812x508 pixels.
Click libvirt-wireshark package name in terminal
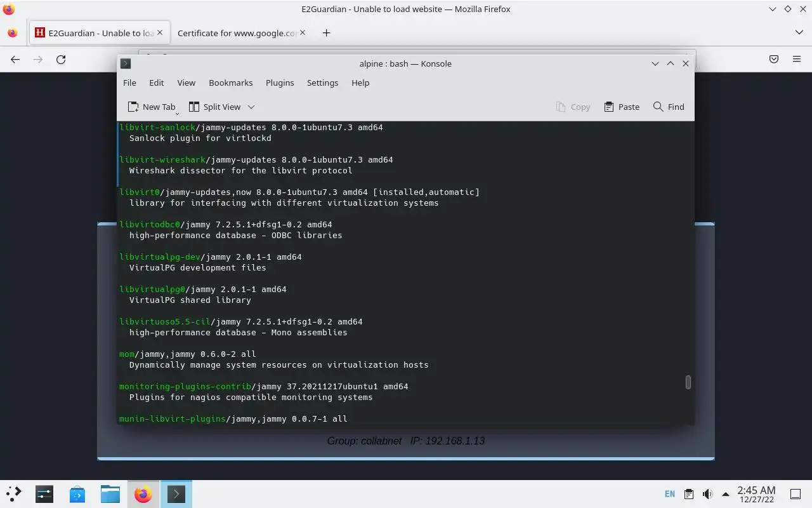pos(162,159)
